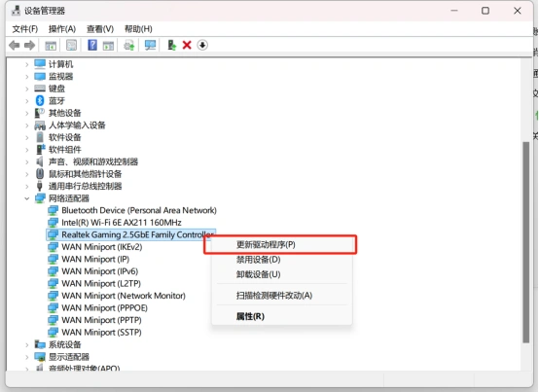Click the Back arrow toolbar icon
The width and height of the screenshot is (539, 392).
[x=14, y=45]
